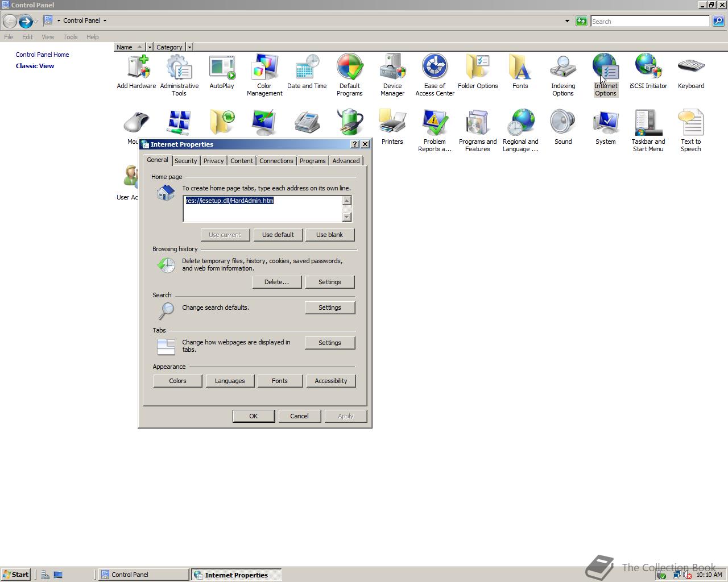Open Text to Speech icon
Viewport: 728px width, 582px height.
pyautogui.click(x=691, y=131)
